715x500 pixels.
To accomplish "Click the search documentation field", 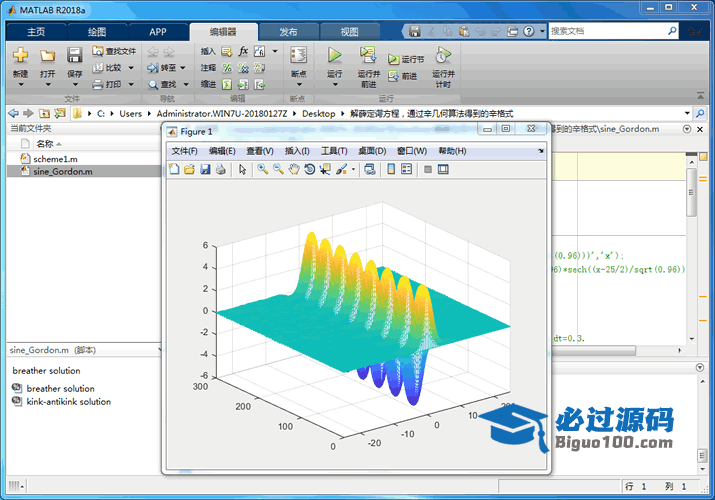I will (x=607, y=31).
